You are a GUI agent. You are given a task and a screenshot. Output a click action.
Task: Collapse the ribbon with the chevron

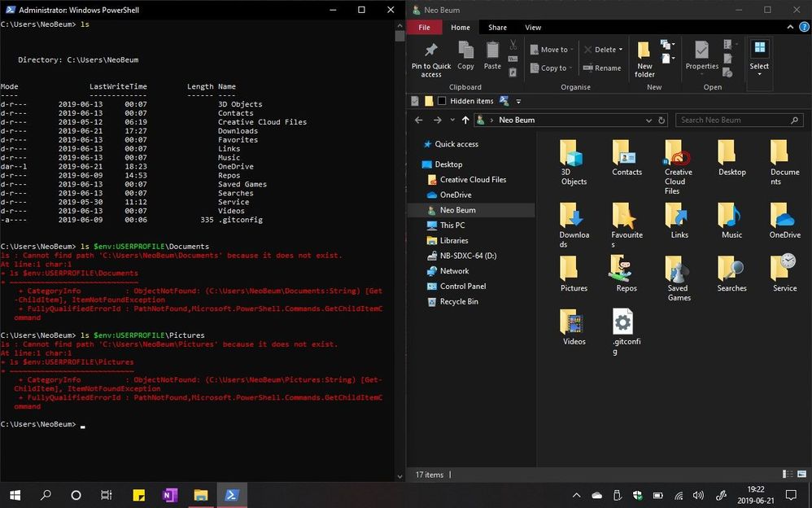click(x=790, y=28)
